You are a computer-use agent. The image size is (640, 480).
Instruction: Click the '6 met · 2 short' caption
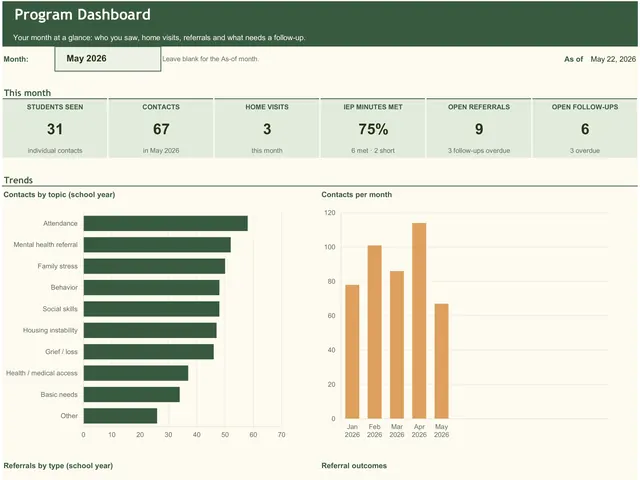pyautogui.click(x=373, y=151)
